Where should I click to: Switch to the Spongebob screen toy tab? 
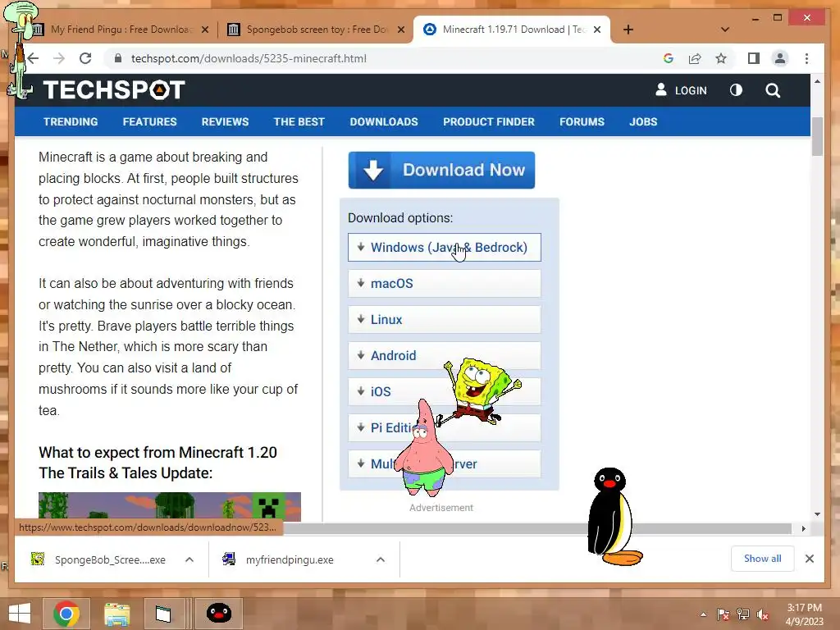[x=317, y=30]
